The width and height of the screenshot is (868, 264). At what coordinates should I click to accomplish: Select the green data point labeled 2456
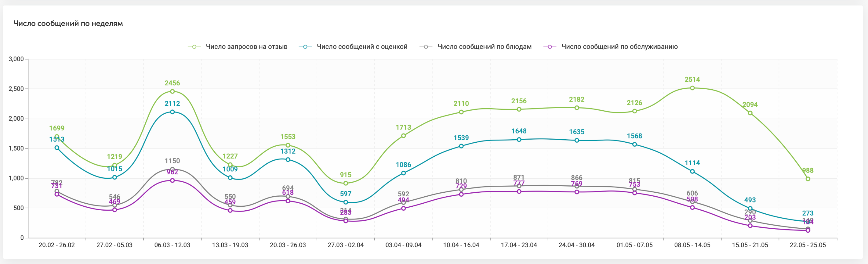(x=172, y=91)
